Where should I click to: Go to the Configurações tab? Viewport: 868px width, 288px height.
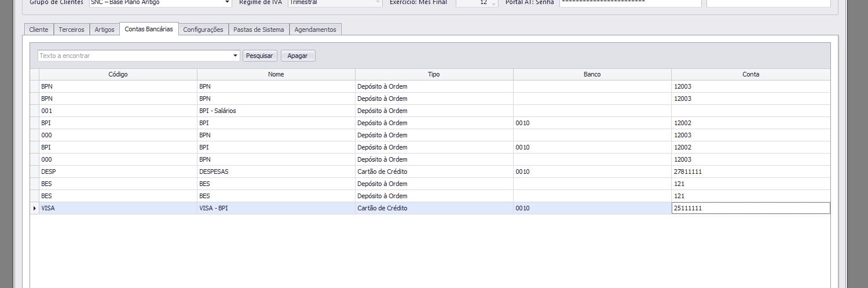[203, 30]
